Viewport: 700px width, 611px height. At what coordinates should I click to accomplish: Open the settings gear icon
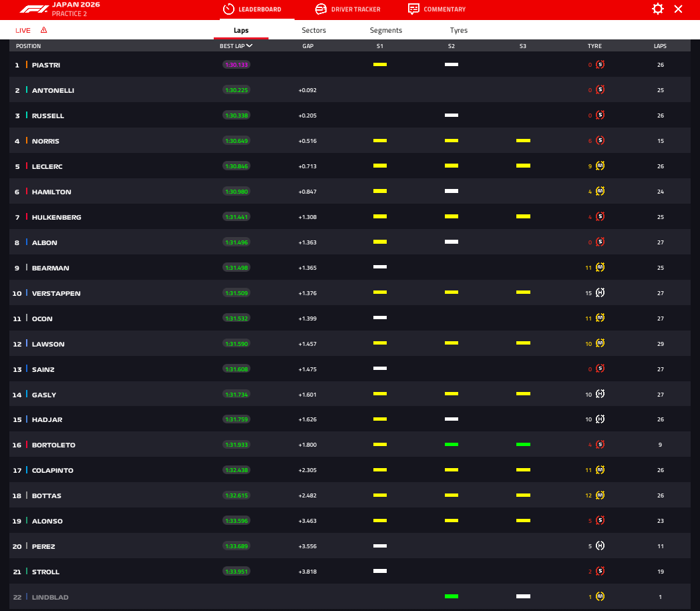pyautogui.click(x=658, y=9)
